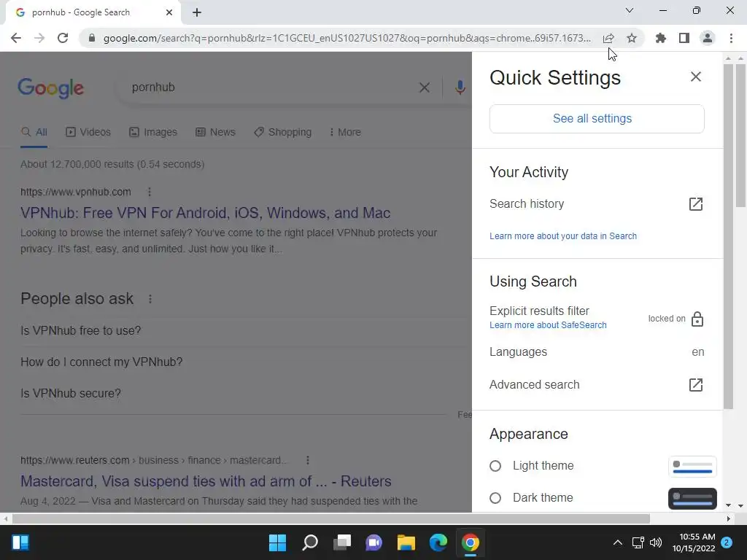Image resolution: width=747 pixels, height=560 pixels.
Task: Open Windows Widgets icon on taskbar
Action: pos(20,542)
